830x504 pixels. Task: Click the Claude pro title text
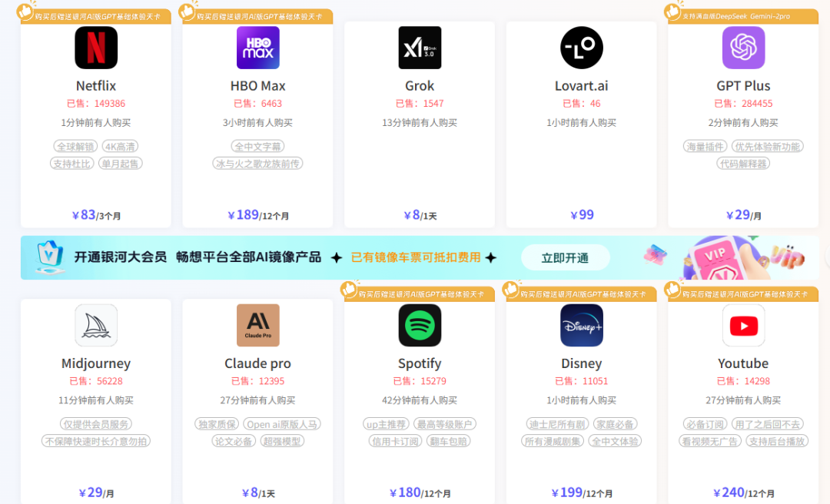tap(257, 363)
